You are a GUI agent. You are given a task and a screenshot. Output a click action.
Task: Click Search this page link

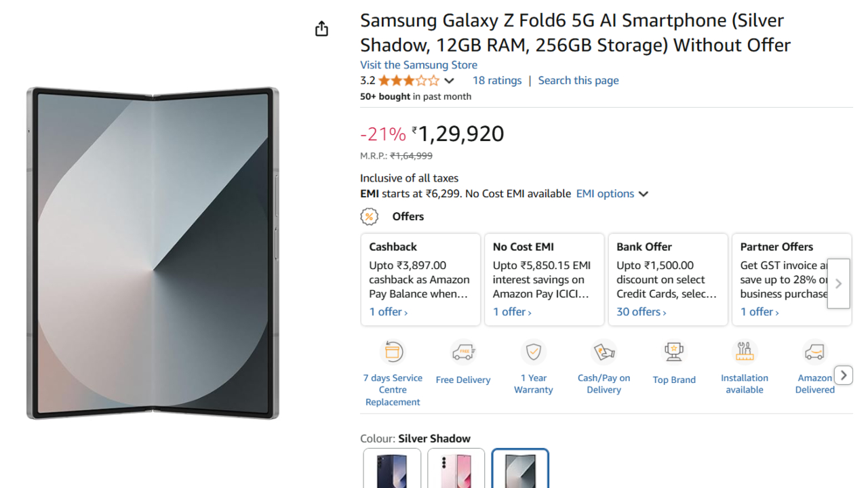coord(578,81)
